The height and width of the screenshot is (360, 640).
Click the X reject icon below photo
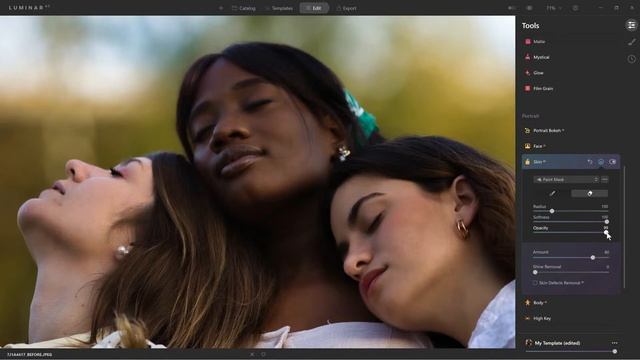point(252,355)
